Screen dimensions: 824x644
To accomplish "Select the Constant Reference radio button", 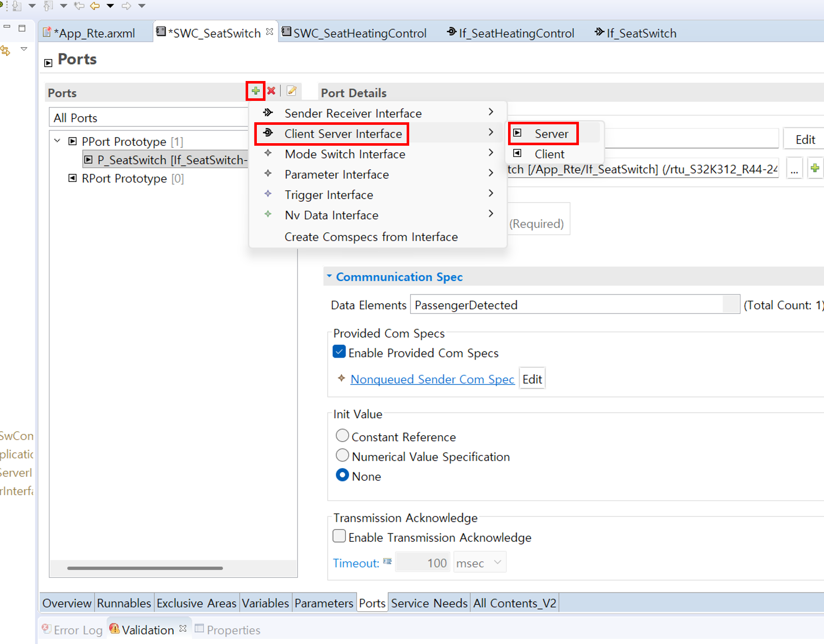I will click(x=342, y=436).
